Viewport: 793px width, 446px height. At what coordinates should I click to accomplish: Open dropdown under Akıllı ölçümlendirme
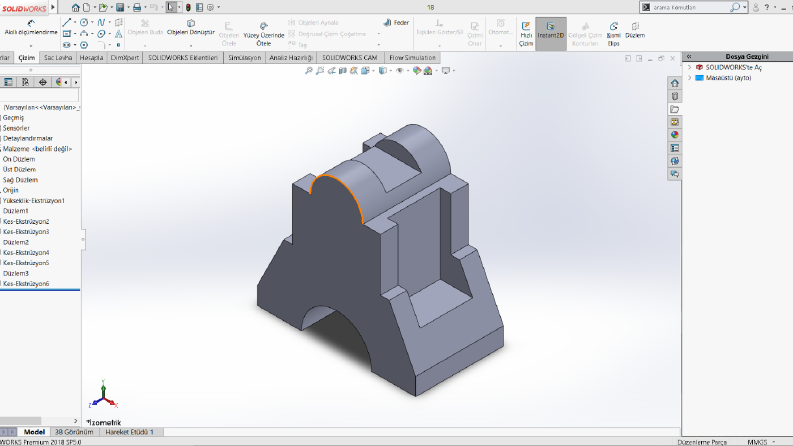point(31,46)
